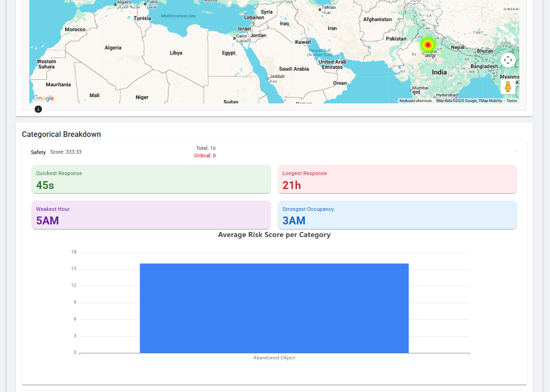Click the Morocco map label
The height and width of the screenshot is (392, 550).
click(75, 29)
